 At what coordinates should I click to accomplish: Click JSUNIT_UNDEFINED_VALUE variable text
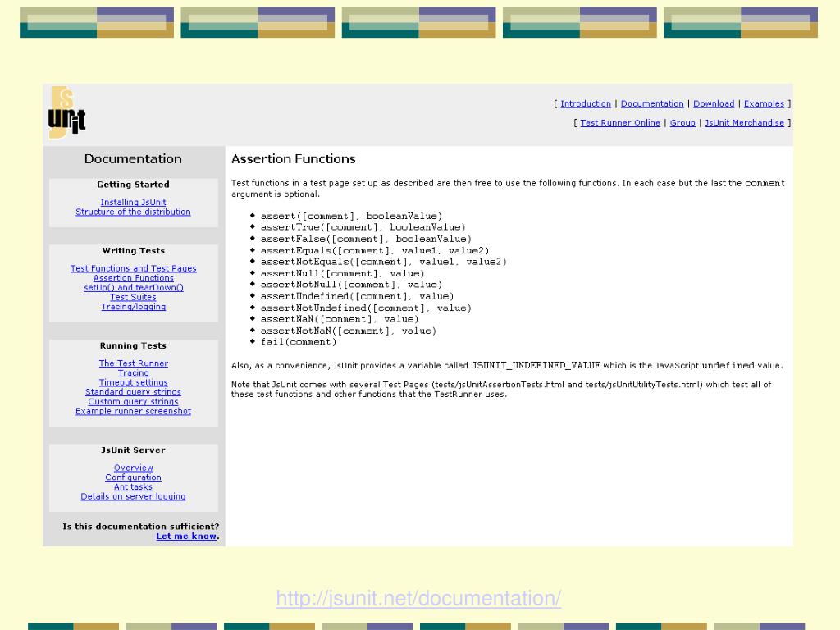point(536,365)
